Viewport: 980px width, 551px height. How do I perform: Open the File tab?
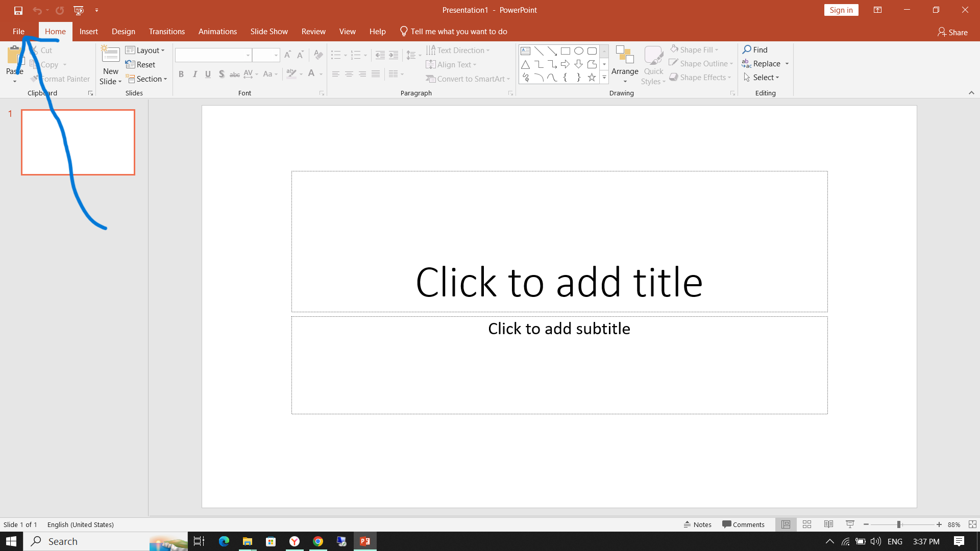click(18, 32)
